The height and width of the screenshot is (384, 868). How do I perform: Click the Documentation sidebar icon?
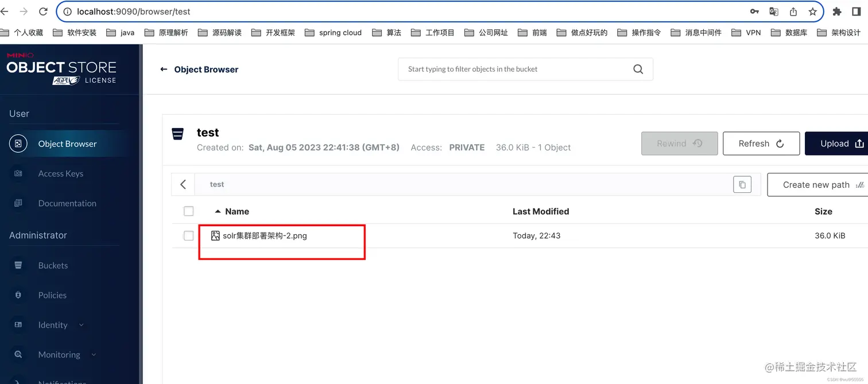(x=18, y=203)
